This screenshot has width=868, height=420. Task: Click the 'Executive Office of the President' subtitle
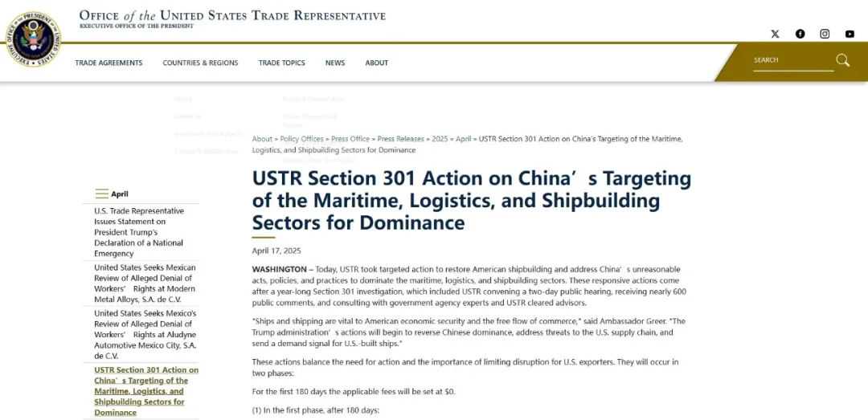137,26
